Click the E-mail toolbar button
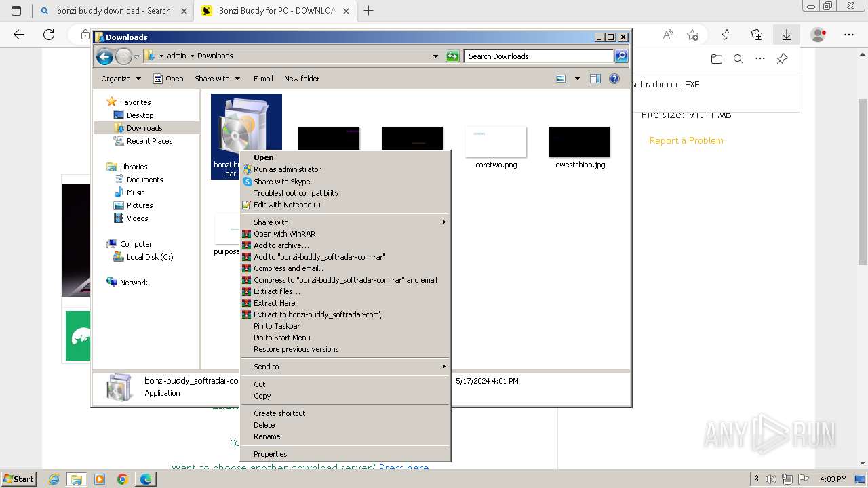The height and width of the screenshot is (488, 868). click(263, 79)
